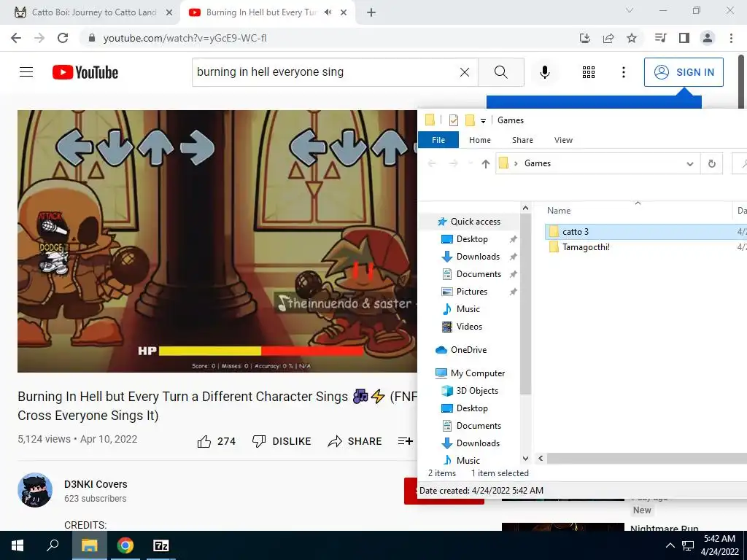747x560 pixels.
Task: Open Pictures in the navigation pane
Action: [x=472, y=292]
